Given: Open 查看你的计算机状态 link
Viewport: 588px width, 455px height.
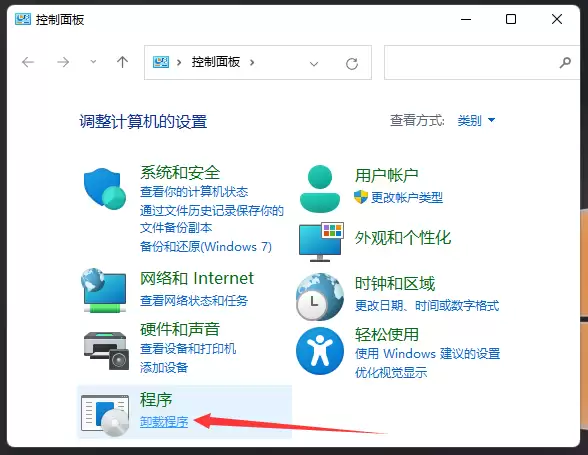Looking at the screenshot, I should pos(194,192).
